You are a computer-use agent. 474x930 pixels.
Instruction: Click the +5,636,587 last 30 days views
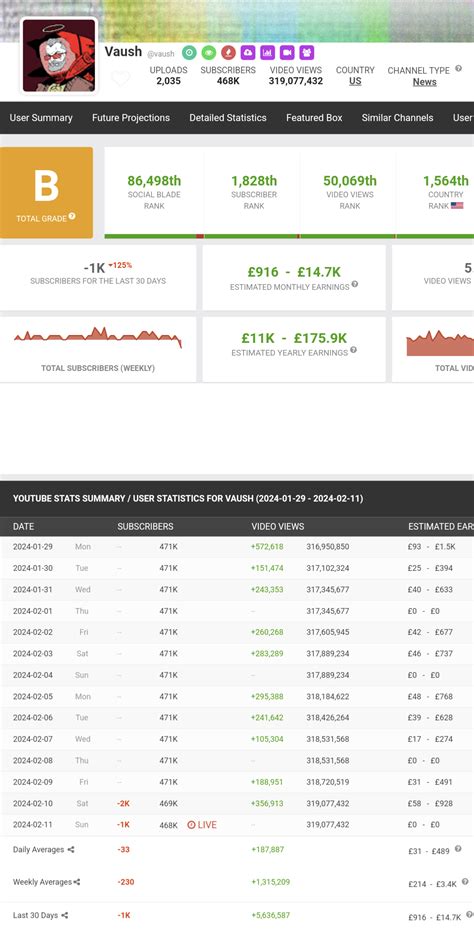(x=271, y=915)
